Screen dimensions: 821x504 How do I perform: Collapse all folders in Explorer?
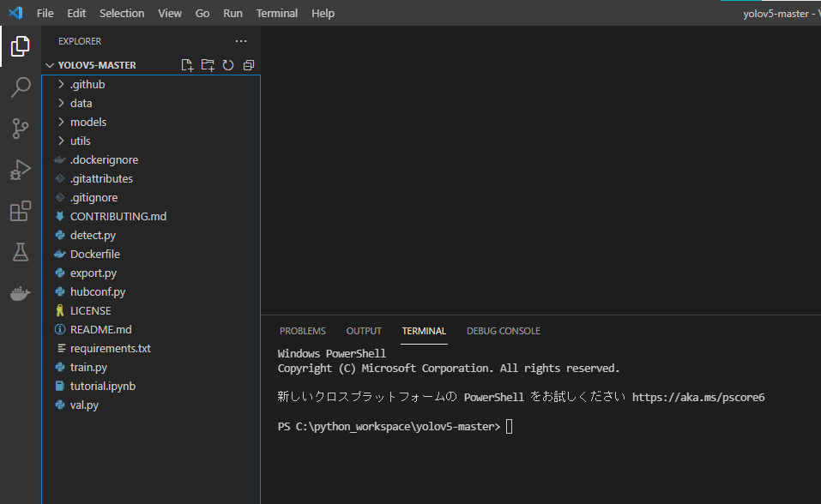pyautogui.click(x=248, y=64)
